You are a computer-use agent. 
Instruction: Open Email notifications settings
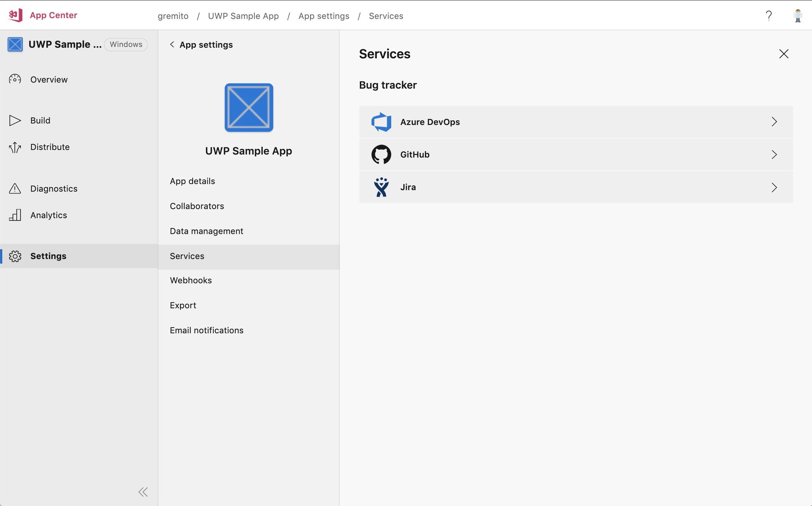249,330
